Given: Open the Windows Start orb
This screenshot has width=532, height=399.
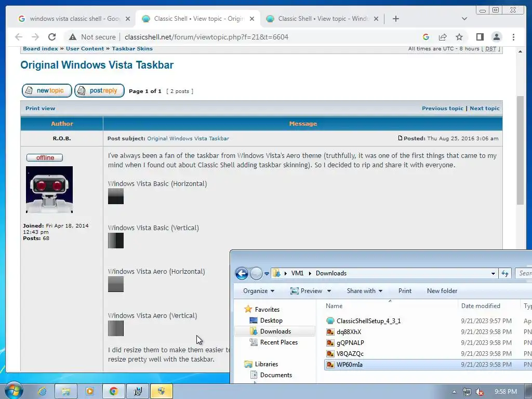Looking at the screenshot, I should pyautogui.click(x=14, y=391).
